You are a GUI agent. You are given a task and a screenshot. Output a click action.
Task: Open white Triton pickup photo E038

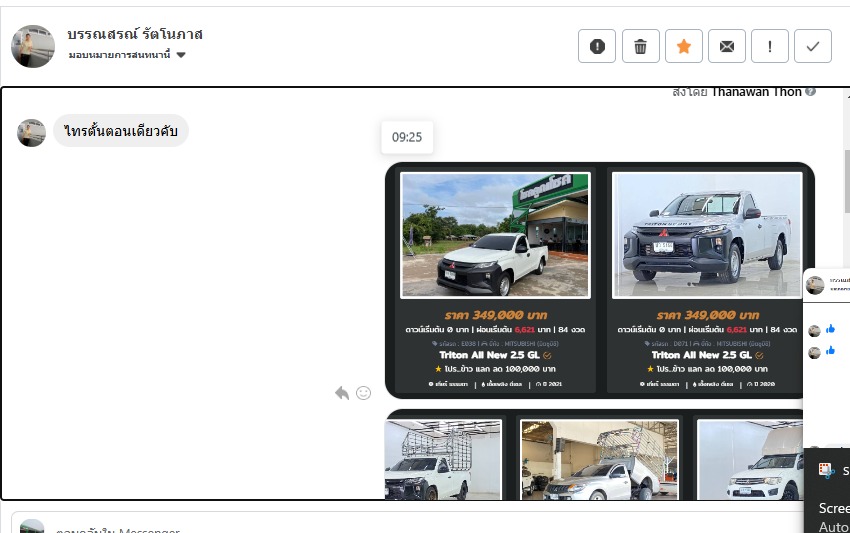click(x=495, y=235)
